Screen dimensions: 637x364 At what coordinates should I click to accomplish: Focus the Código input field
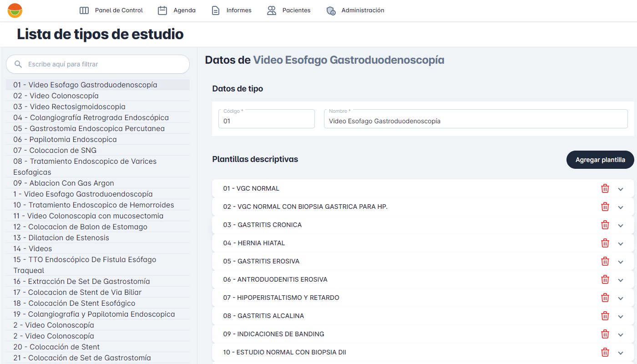267,119
